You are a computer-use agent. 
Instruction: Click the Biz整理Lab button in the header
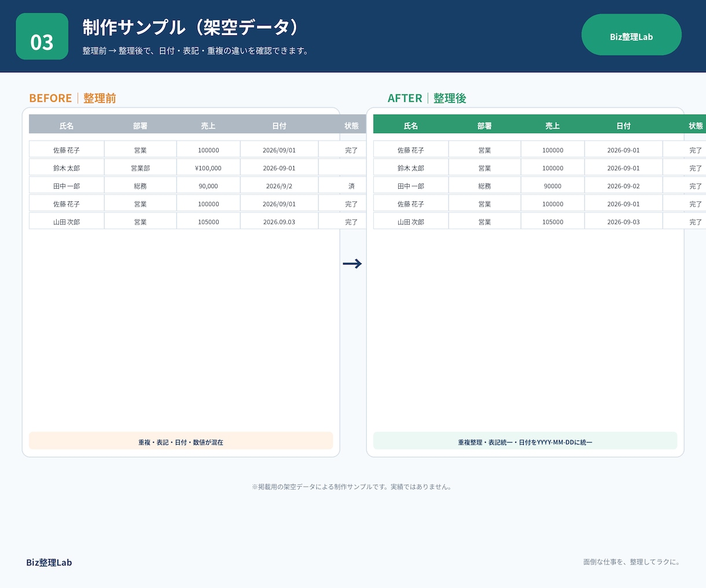[x=631, y=35]
